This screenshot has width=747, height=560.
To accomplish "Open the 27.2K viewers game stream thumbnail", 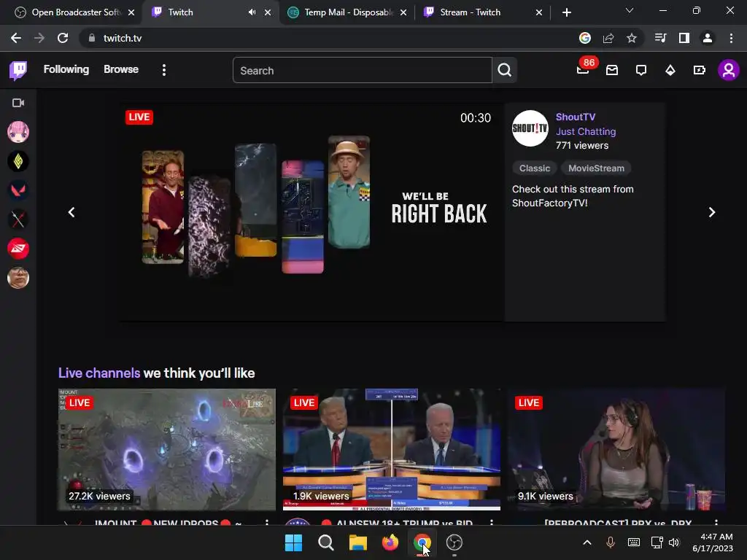I will point(167,449).
